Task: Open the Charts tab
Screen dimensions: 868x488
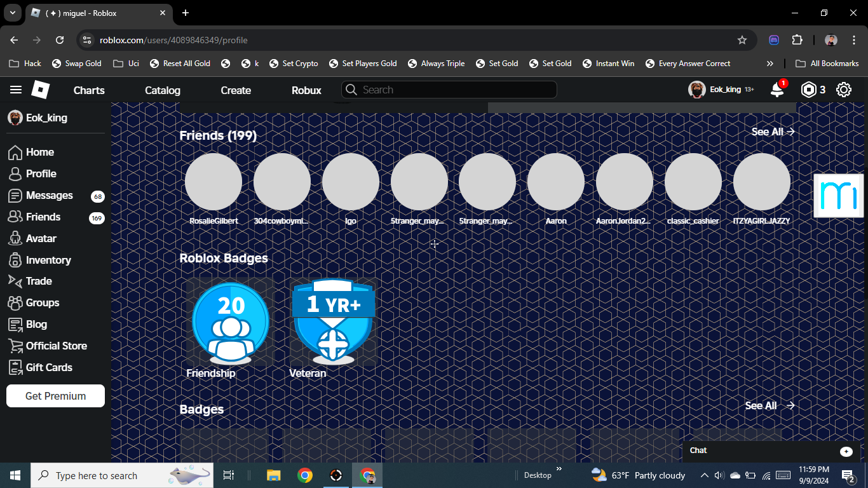Action: pos(89,90)
